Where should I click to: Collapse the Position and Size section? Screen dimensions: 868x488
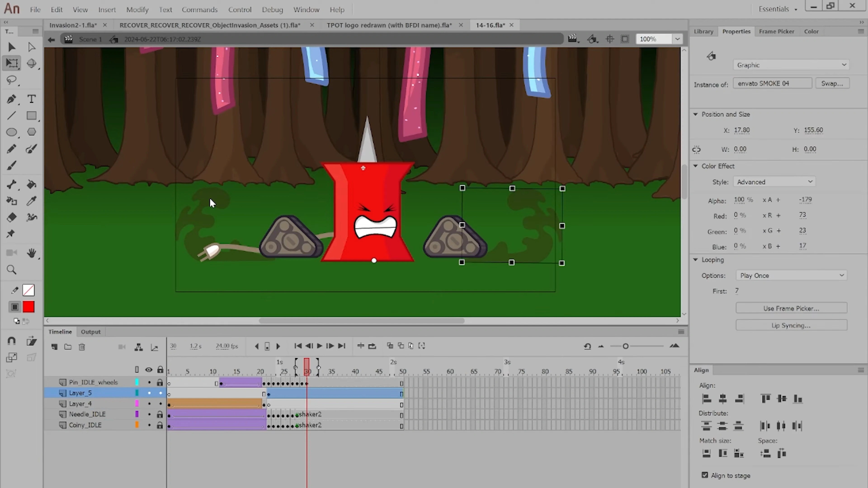tap(696, 115)
